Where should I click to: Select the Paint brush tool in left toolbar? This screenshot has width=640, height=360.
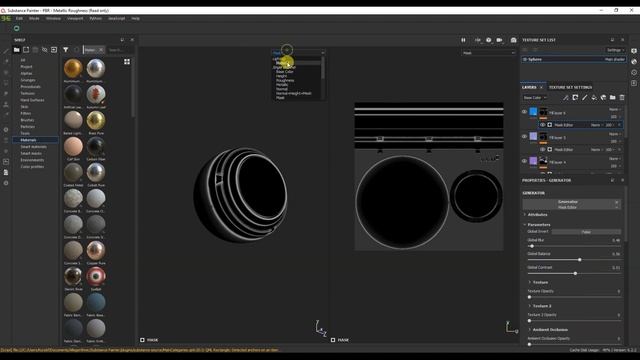pyautogui.click(x=6, y=51)
